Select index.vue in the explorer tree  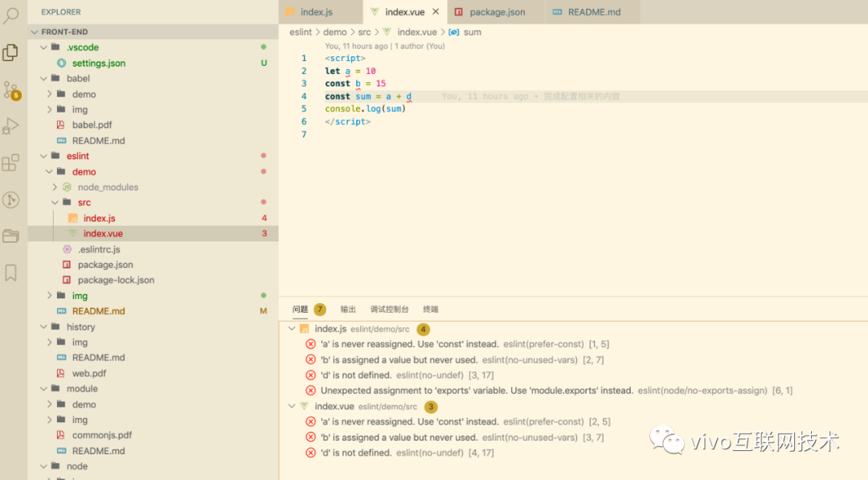tap(154, 234)
